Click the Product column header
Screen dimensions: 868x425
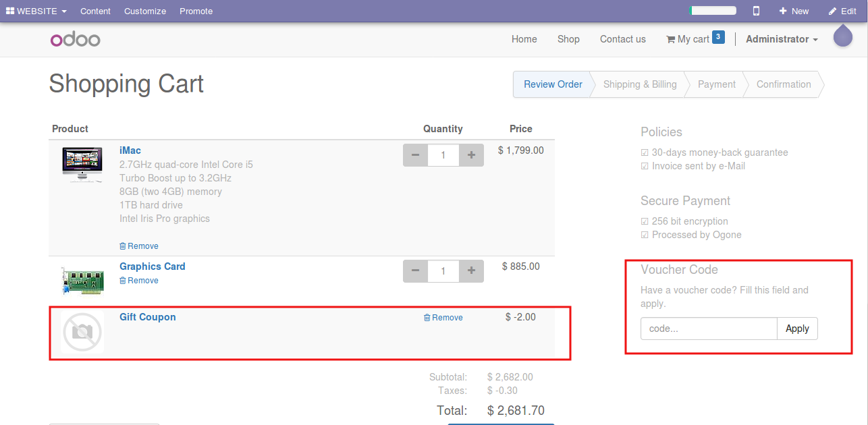(70, 129)
